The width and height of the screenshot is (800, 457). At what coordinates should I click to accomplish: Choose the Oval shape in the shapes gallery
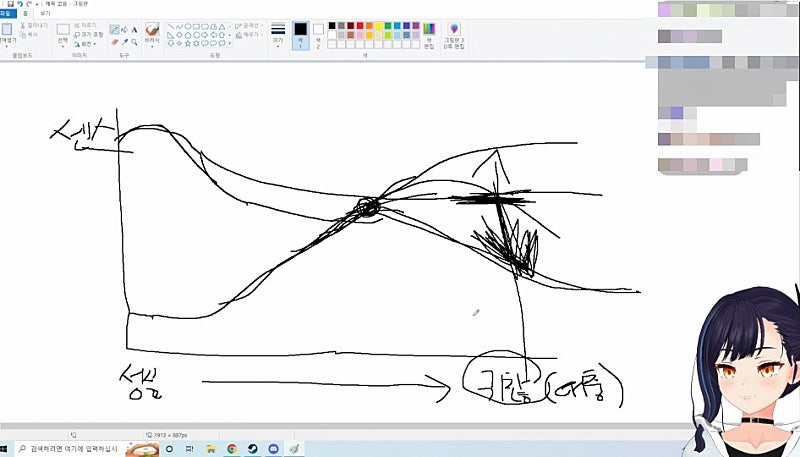(x=188, y=27)
